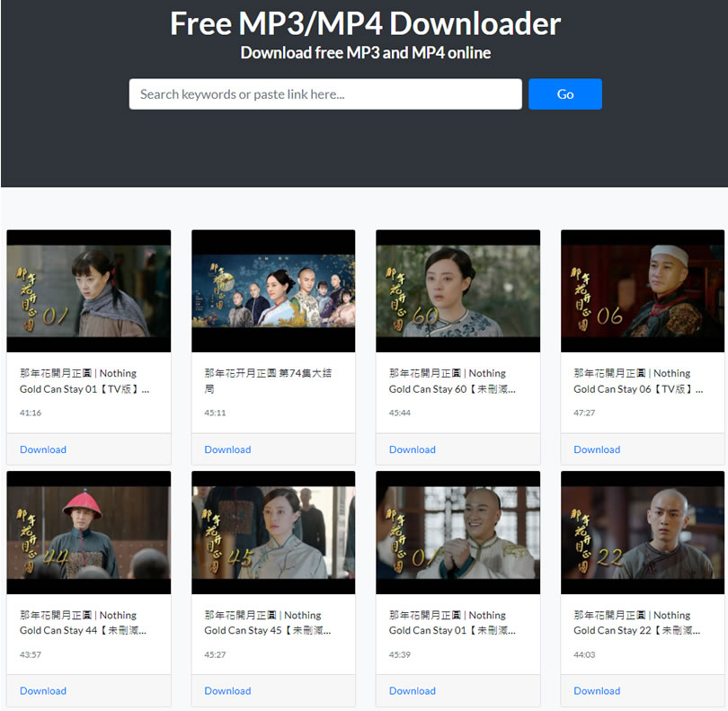Image resolution: width=728 pixels, height=711 pixels.
Task: Click the search keywords input field
Action: [325, 94]
